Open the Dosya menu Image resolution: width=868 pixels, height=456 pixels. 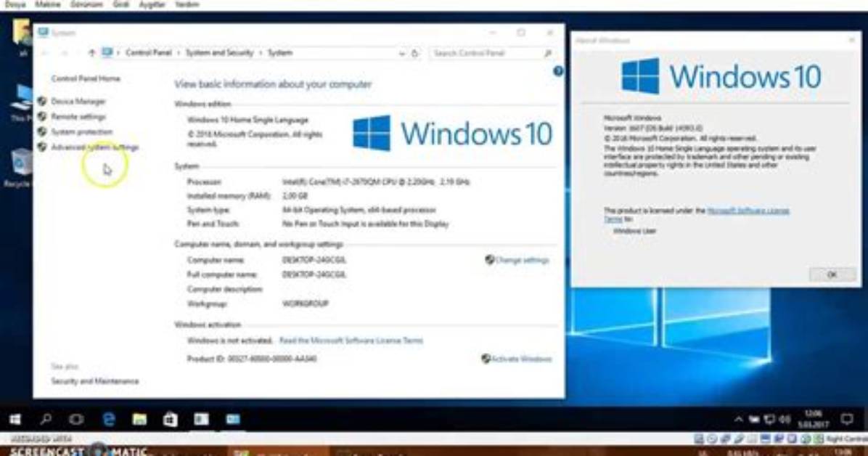coord(15,4)
